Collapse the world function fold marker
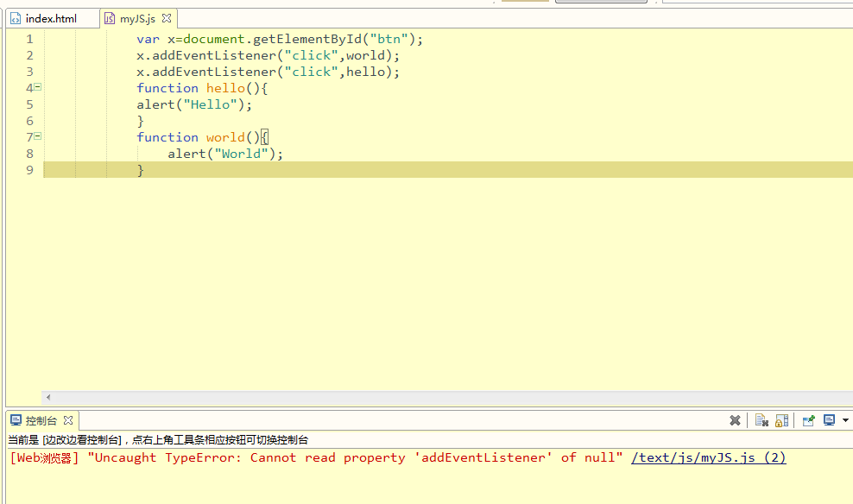 tap(37, 135)
